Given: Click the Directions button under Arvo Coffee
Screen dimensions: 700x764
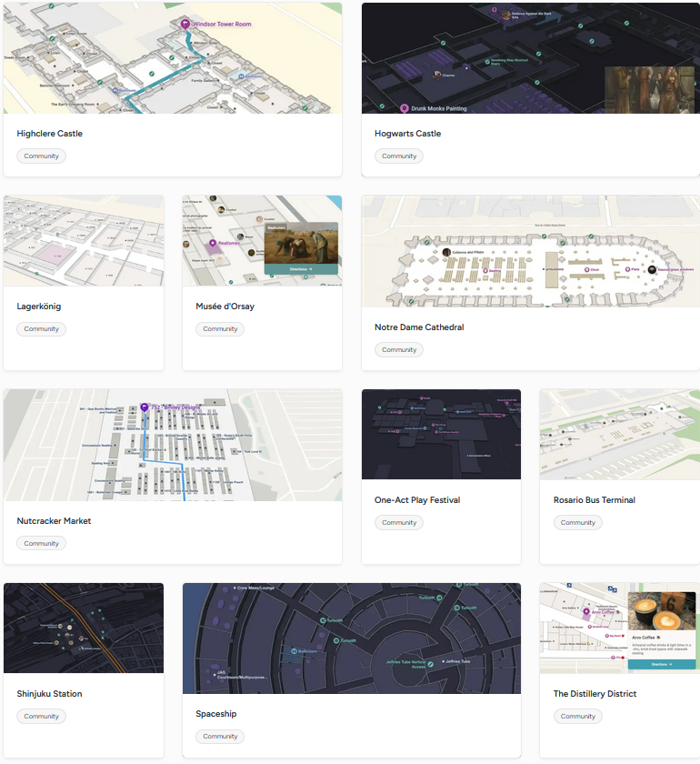Looking at the screenshot, I should [x=662, y=664].
